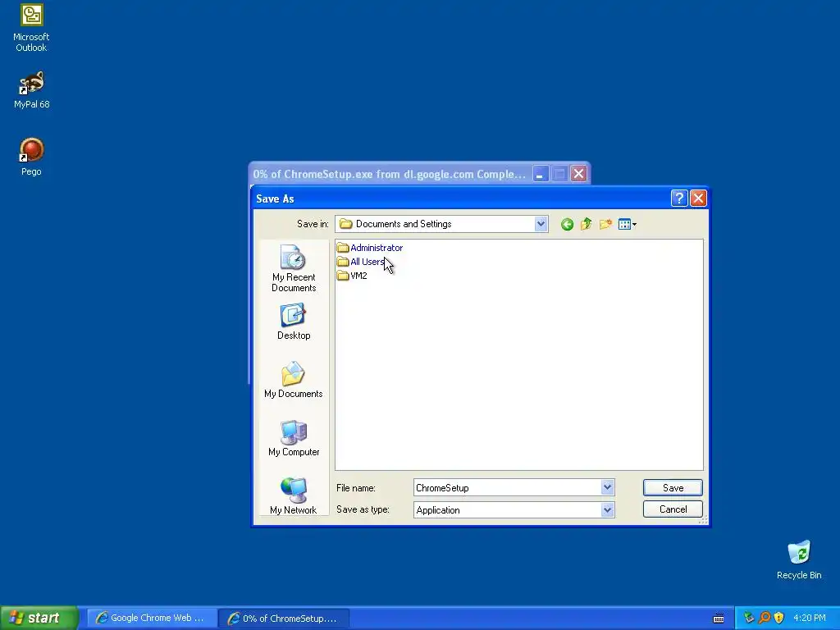Select My Recent Documents in places bar
840x630 pixels.
click(x=294, y=268)
